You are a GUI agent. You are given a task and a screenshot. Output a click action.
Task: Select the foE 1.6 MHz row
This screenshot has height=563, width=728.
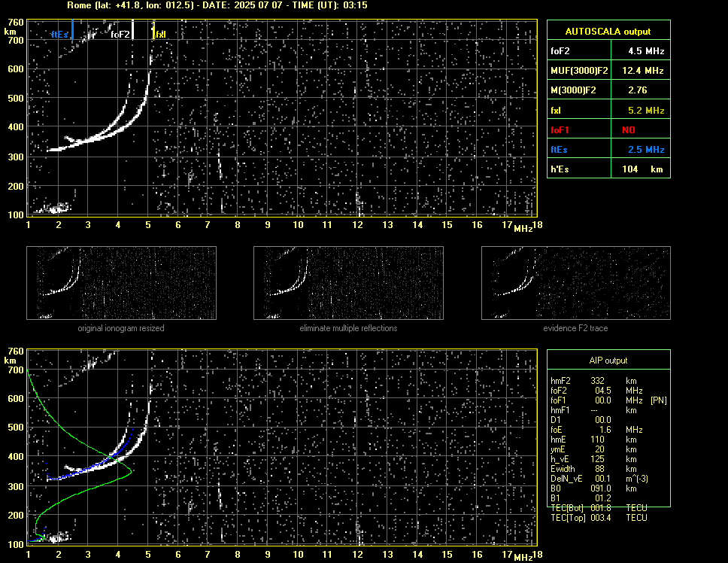[x=596, y=429]
